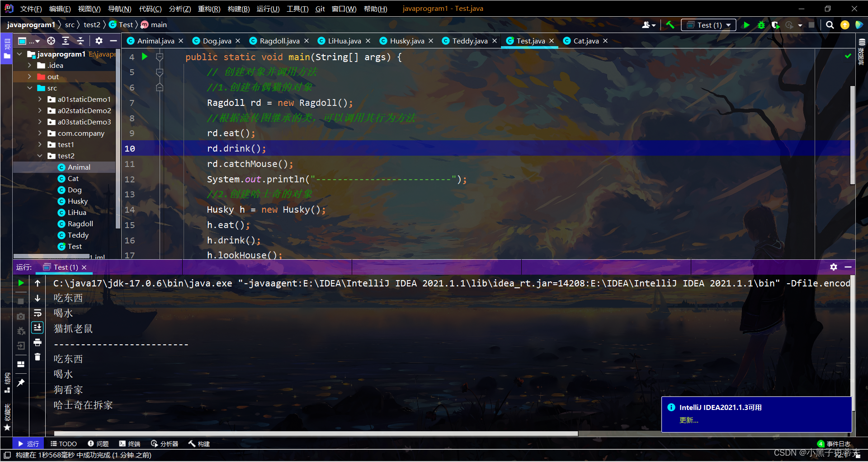Run Test (1) with coverage
Viewport: 868px width, 462px height.
[x=776, y=25]
